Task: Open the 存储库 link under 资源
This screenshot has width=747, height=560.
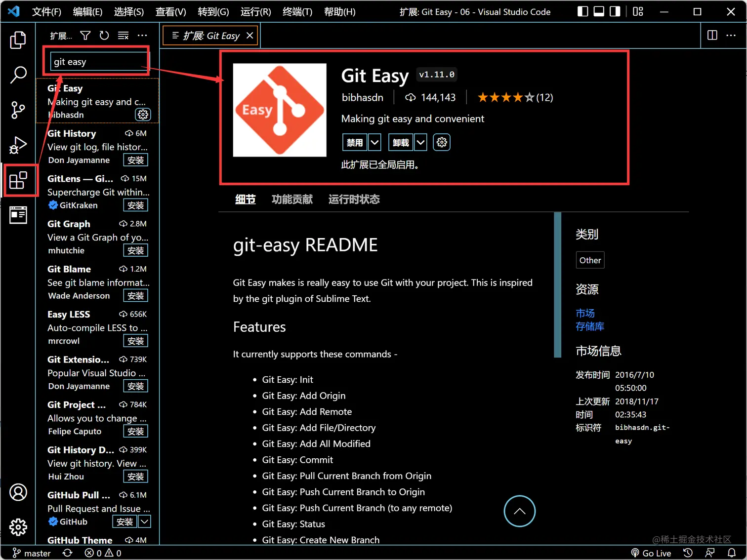Action: click(590, 326)
